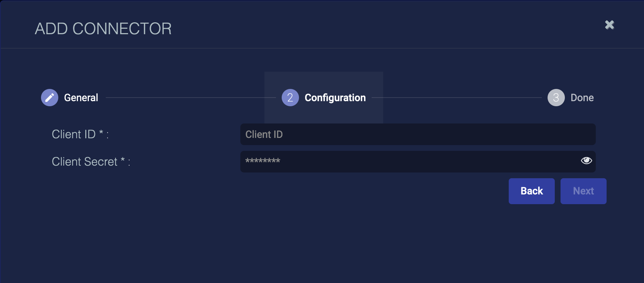Show the Client Secret with eye icon
The image size is (644, 283).
(586, 161)
